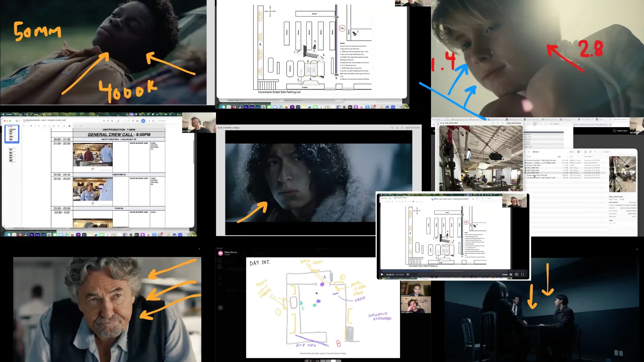Image resolution: width=644 pixels, height=362 pixels.
Task: Open ChatGPT from the dock below the shooting schedule
Action: pos(49,235)
